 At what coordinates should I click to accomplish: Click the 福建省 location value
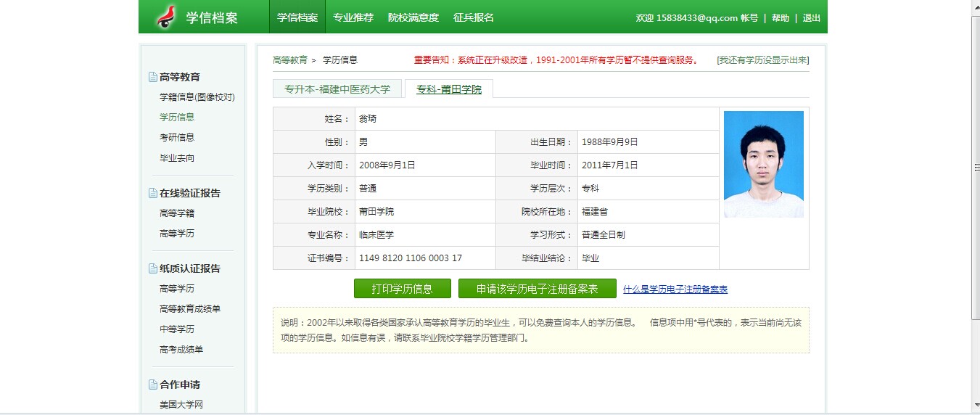(595, 212)
